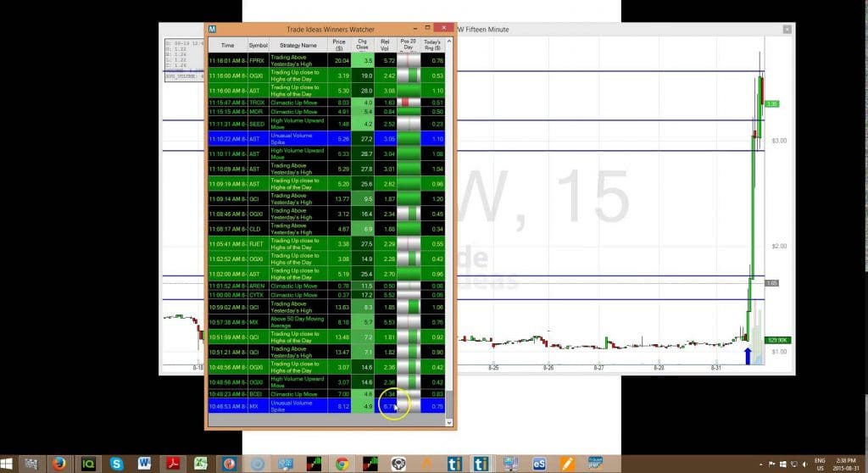Viewport: 868px width, 473px height.
Task: Sort by the Rel Vol column header
Action: [385, 46]
